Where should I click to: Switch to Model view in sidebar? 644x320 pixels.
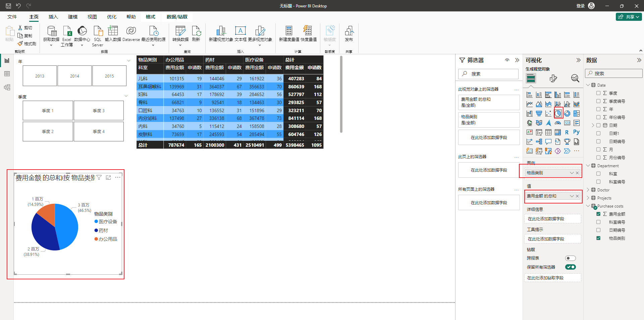pyautogui.click(x=7, y=87)
